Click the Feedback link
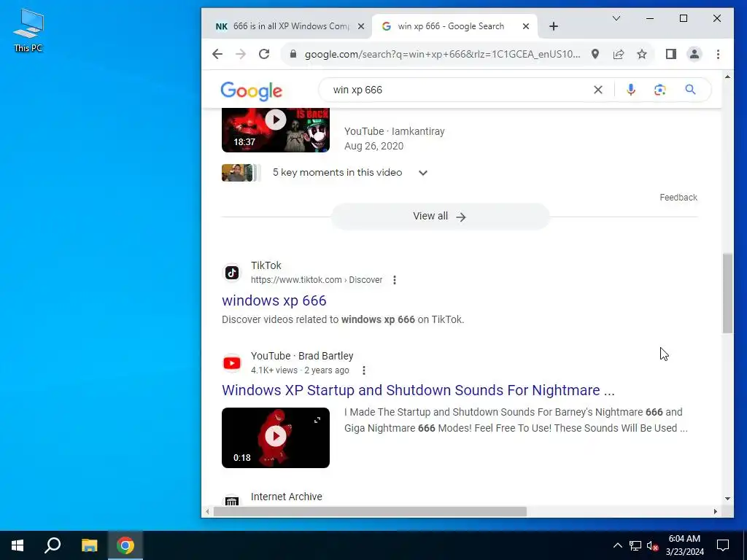This screenshot has height=560, width=747. click(678, 198)
